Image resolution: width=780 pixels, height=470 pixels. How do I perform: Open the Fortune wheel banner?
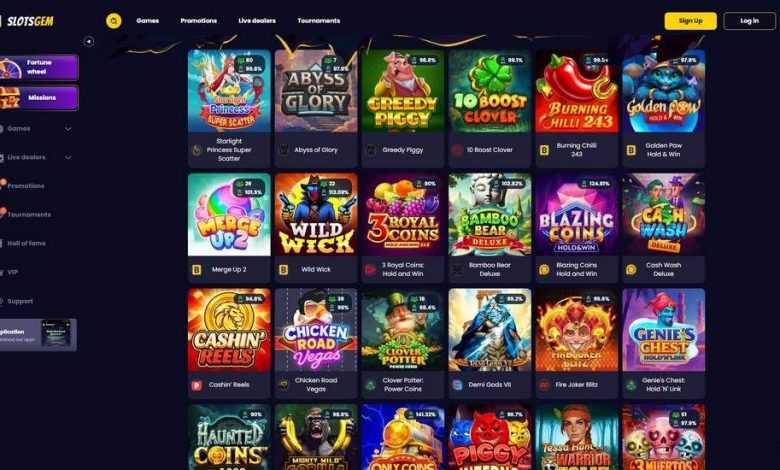point(39,67)
